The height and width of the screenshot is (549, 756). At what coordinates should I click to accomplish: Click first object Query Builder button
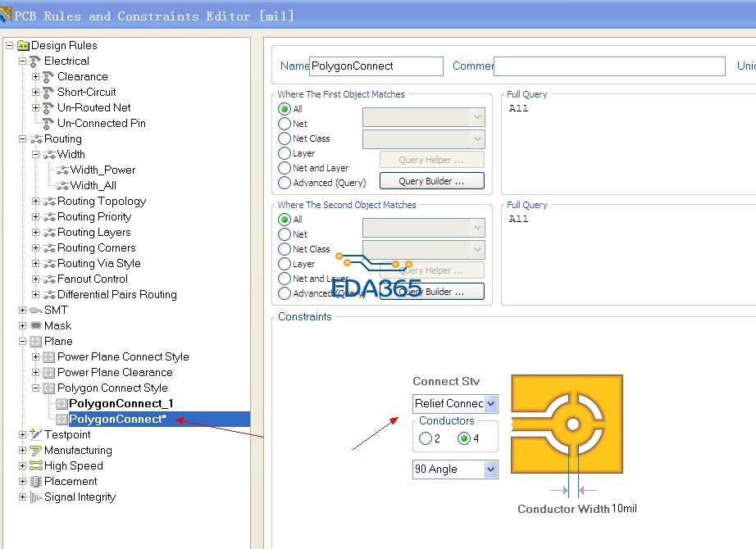[x=432, y=181]
